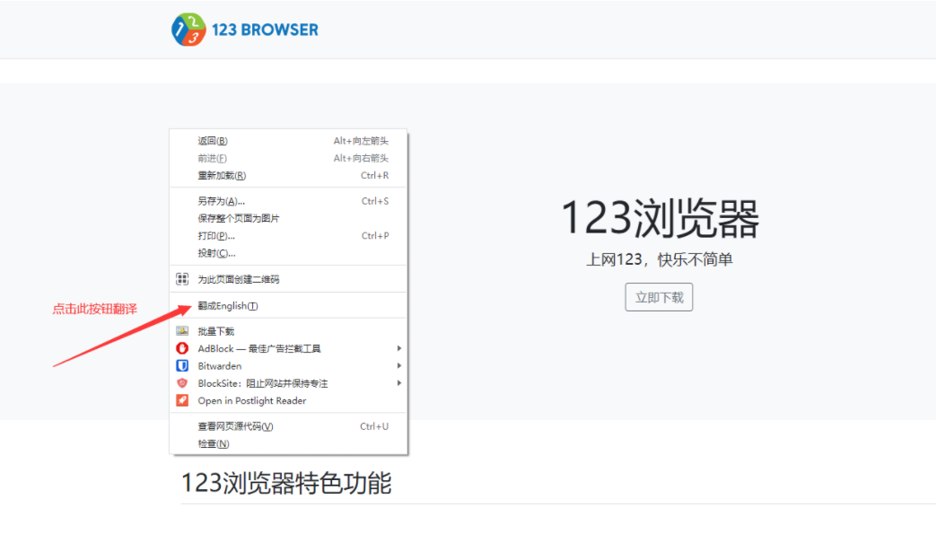The image size is (936, 560).
Task: Click the QR code icon in the menu
Action: pyautogui.click(x=182, y=279)
